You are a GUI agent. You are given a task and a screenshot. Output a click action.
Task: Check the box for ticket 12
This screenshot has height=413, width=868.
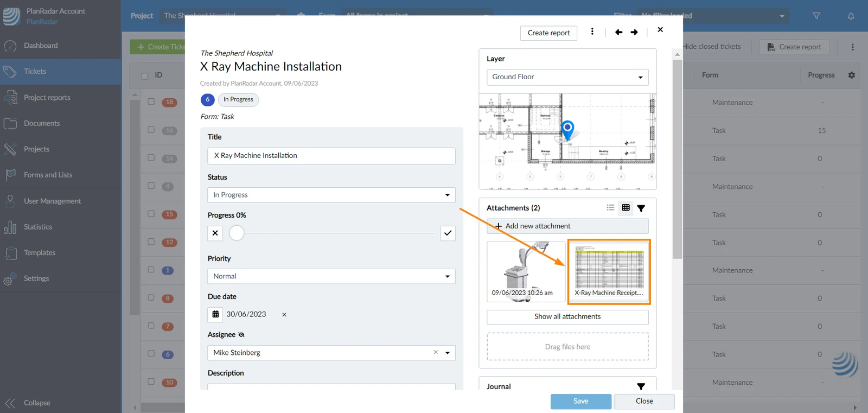[151, 242]
